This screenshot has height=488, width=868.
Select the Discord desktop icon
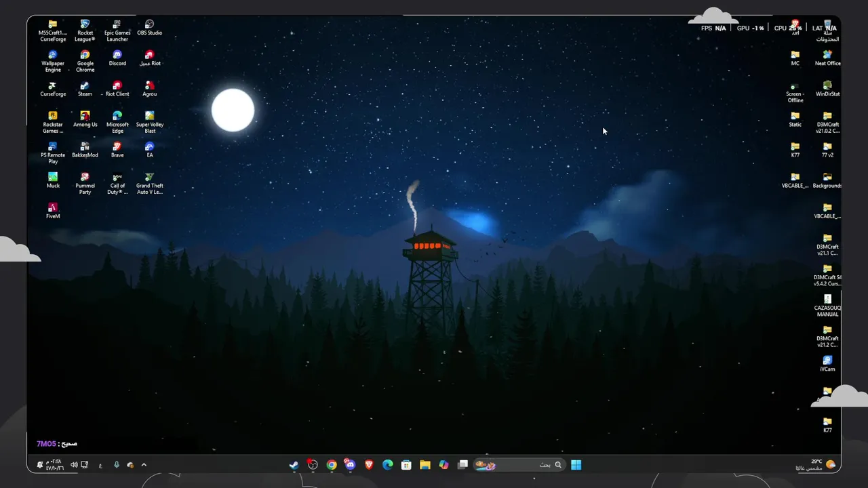[x=117, y=58]
